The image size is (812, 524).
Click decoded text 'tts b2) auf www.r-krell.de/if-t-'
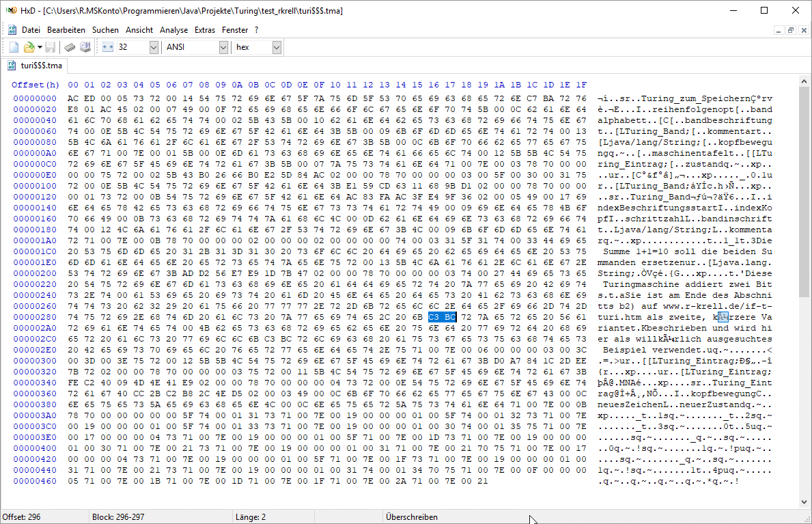click(x=684, y=306)
